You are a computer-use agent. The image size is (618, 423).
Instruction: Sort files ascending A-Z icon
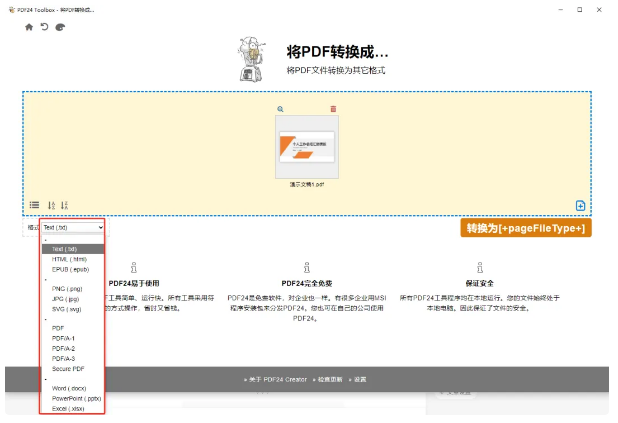point(52,205)
